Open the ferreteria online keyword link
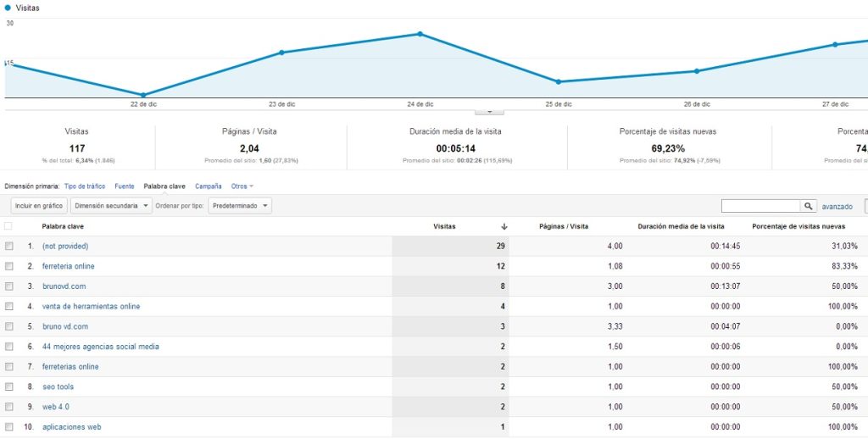The width and height of the screenshot is (868, 439). pos(68,266)
